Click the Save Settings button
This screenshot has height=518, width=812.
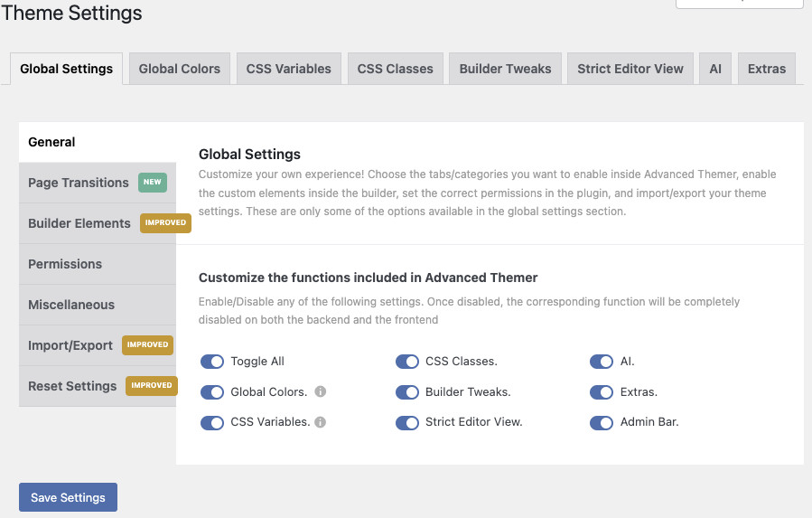click(x=68, y=497)
